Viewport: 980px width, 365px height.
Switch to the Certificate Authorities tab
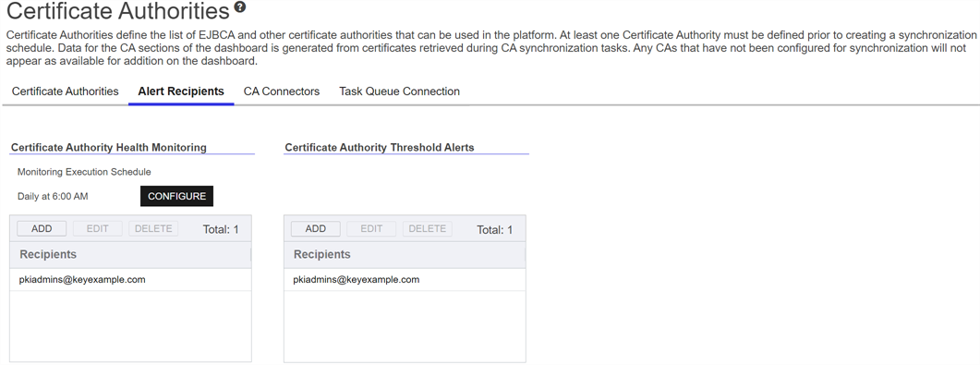pyautogui.click(x=65, y=91)
